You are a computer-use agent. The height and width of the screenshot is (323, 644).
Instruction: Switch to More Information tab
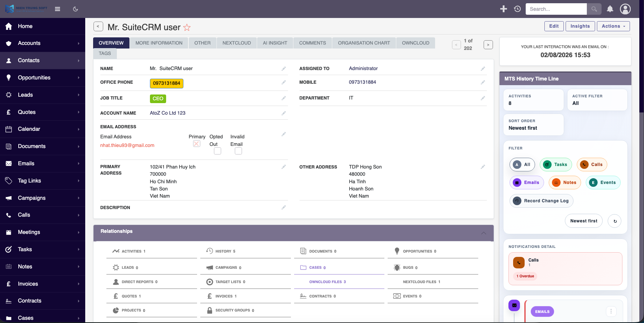point(159,43)
